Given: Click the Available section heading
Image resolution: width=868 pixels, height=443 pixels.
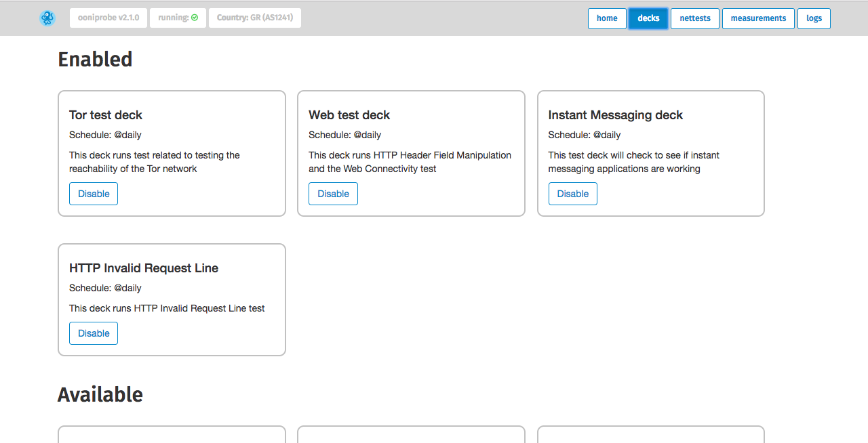Looking at the screenshot, I should point(100,394).
